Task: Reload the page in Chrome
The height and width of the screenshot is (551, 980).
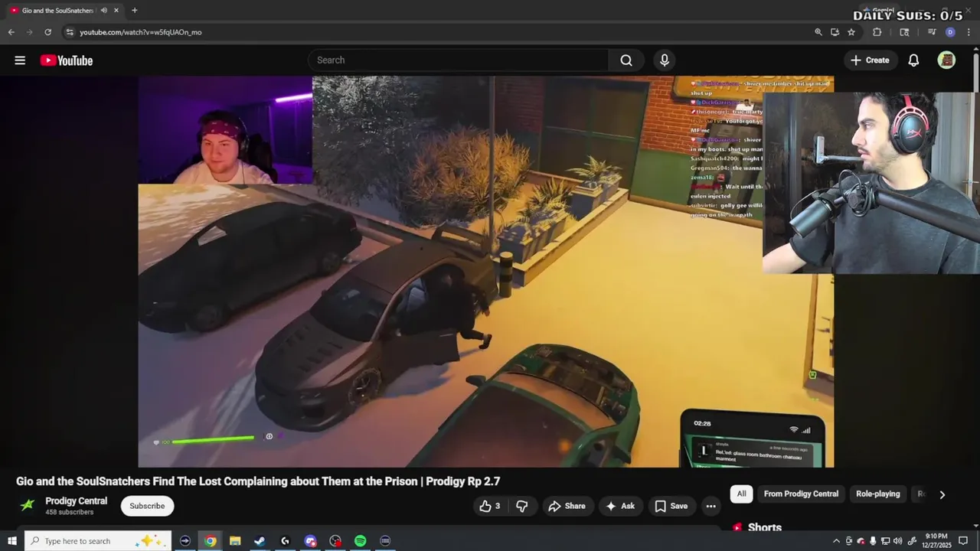Action: point(47,32)
